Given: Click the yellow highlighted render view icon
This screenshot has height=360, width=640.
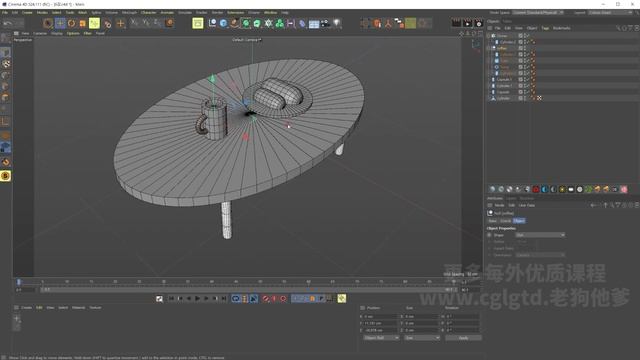Looking at the screenshot, I should tap(198, 23).
